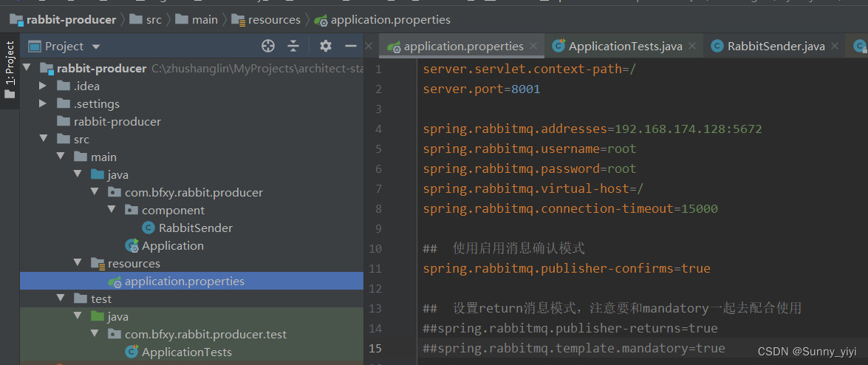
Task: Click green test java folder icon
Action: point(98,316)
